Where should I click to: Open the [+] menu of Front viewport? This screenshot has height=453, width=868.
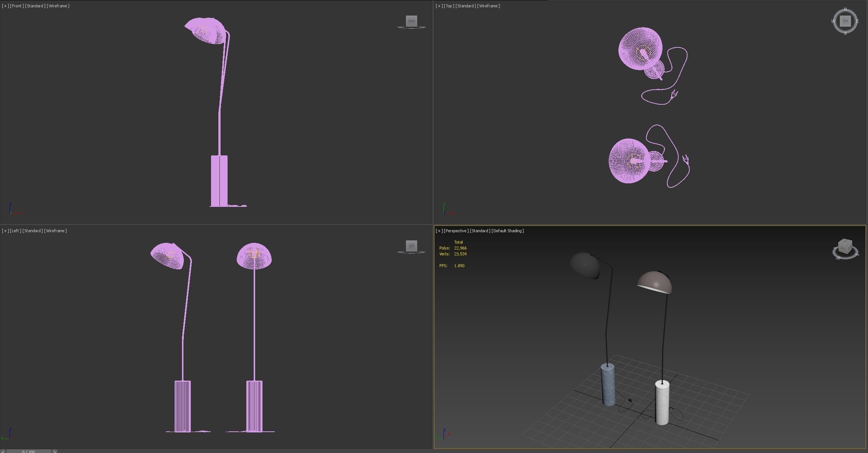click(5, 6)
